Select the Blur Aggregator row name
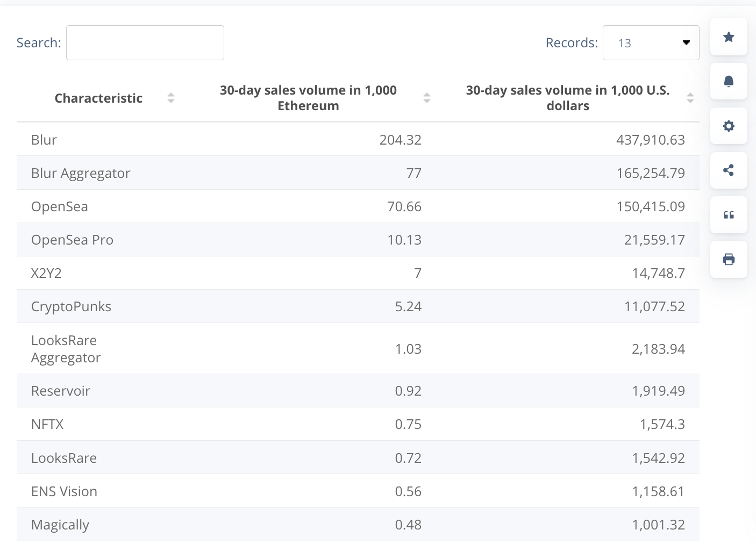This screenshot has height=544, width=756. coord(81,173)
